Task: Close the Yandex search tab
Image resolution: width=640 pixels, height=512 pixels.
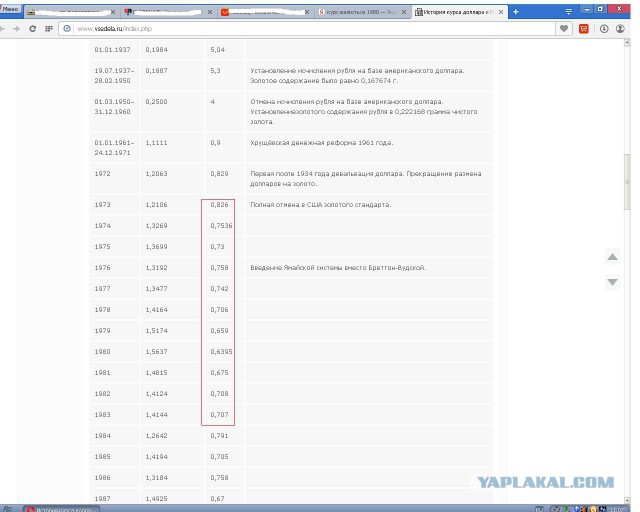Action: pos(404,12)
